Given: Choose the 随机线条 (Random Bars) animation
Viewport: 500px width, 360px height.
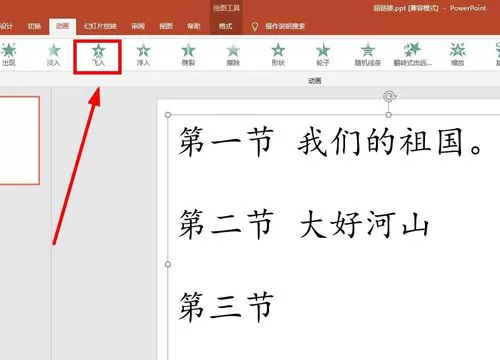Looking at the screenshot, I should [x=368, y=55].
